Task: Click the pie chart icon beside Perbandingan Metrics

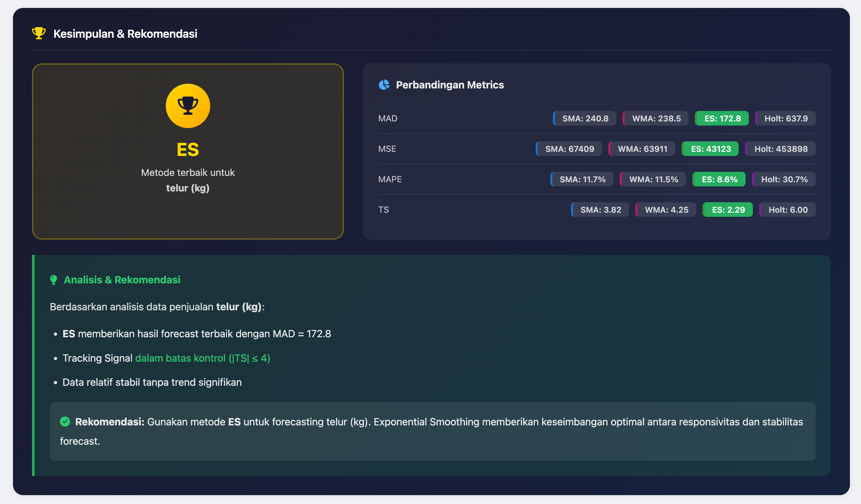Action: coord(384,85)
